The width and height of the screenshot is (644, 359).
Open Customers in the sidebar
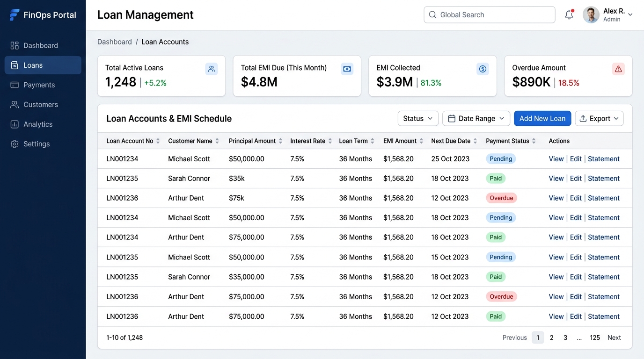click(x=43, y=104)
